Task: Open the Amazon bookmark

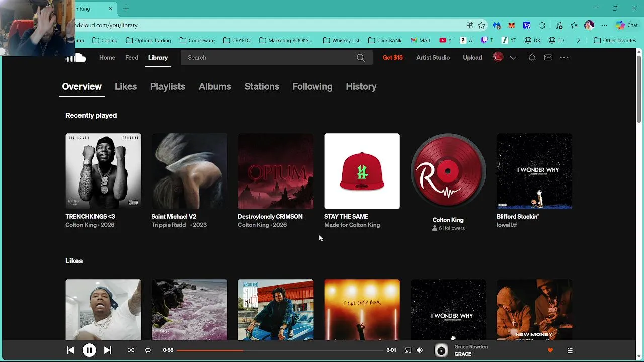Action: click(466, 40)
